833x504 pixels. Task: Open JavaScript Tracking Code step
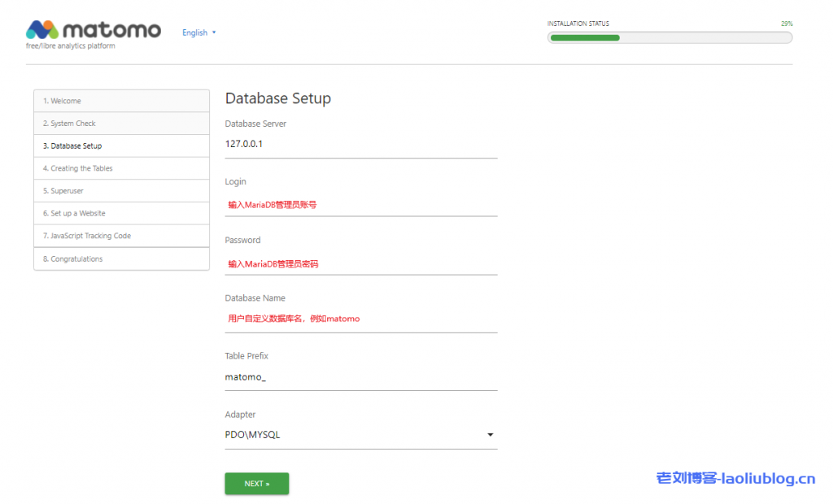(x=121, y=236)
